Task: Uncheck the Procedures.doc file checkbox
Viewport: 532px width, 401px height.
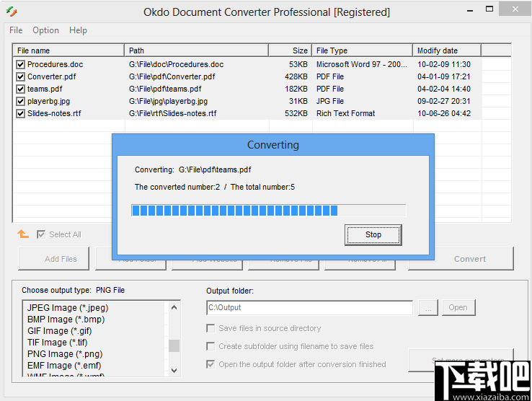Action: [x=20, y=64]
